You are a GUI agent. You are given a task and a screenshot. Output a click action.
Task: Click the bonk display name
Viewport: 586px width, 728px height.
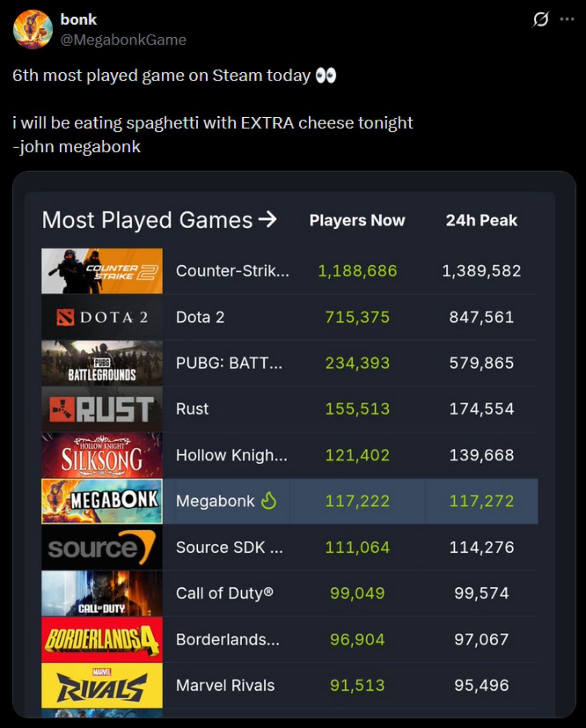[x=78, y=20]
